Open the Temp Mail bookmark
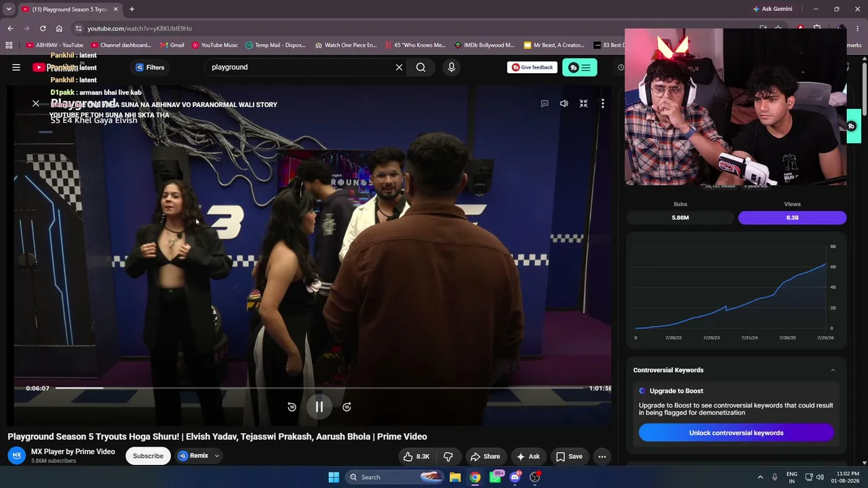The width and height of the screenshot is (868, 488). 275,45
